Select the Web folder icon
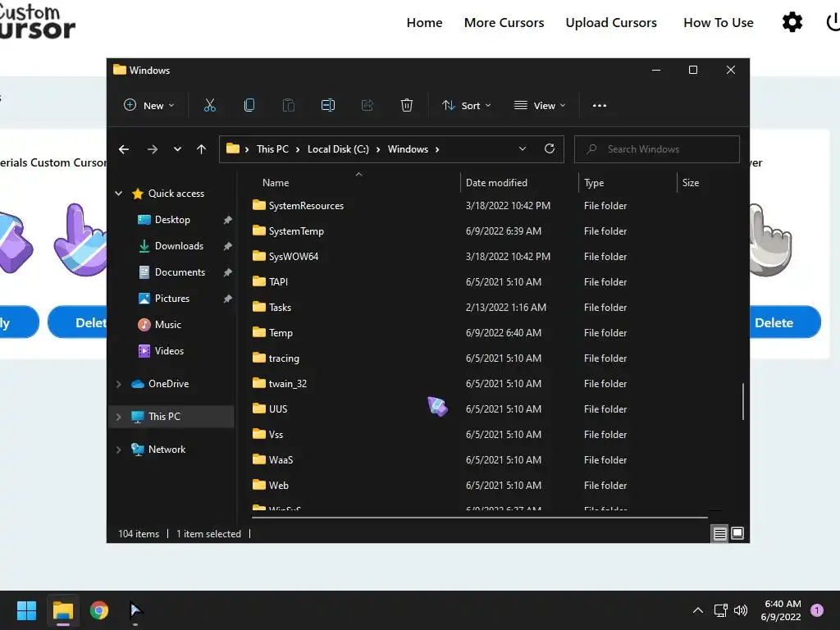 pos(259,485)
